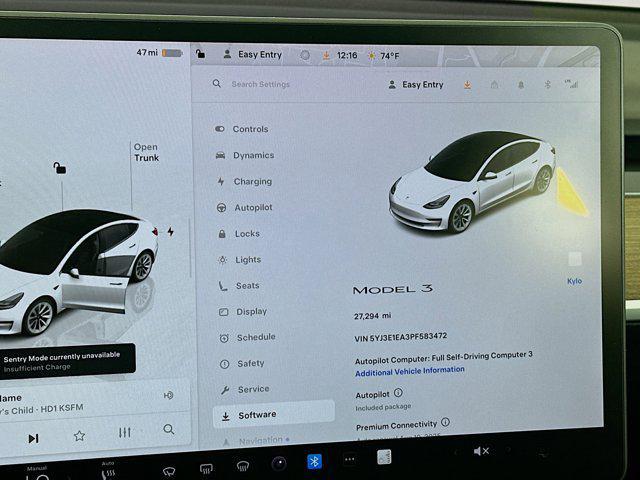
Task: Tap the LTE signal strength icon
Action: click(x=571, y=84)
